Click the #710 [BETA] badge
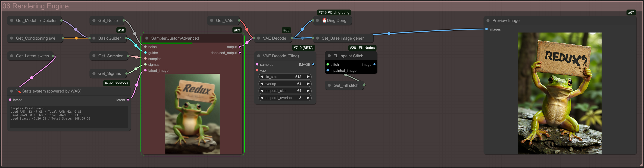Viewport: 644px width, 168px height. [303, 48]
